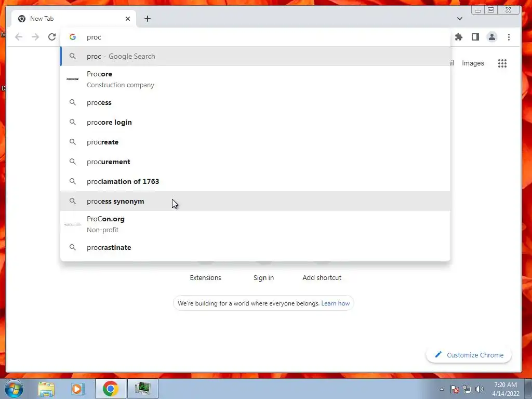This screenshot has width=532, height=399.
Task: Choose the ProCon.org Non-profit suggestion
Action: point(256,224)
